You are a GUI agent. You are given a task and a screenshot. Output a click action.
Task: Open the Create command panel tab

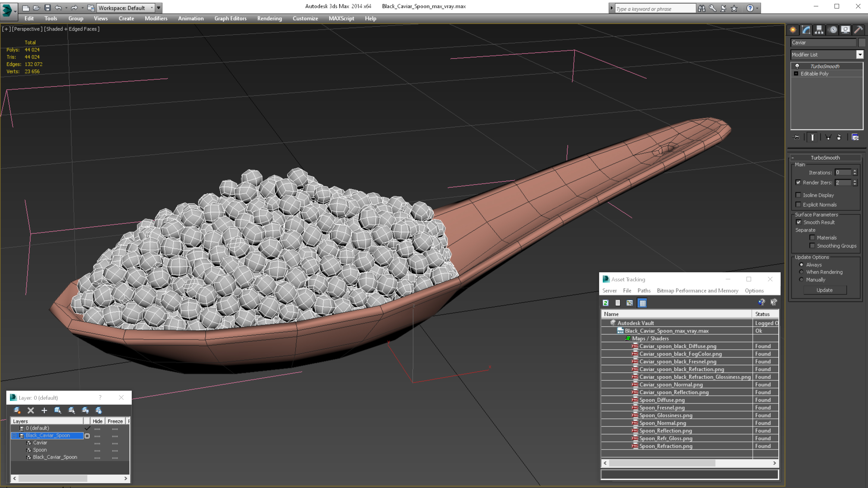[x=793, y=30]
